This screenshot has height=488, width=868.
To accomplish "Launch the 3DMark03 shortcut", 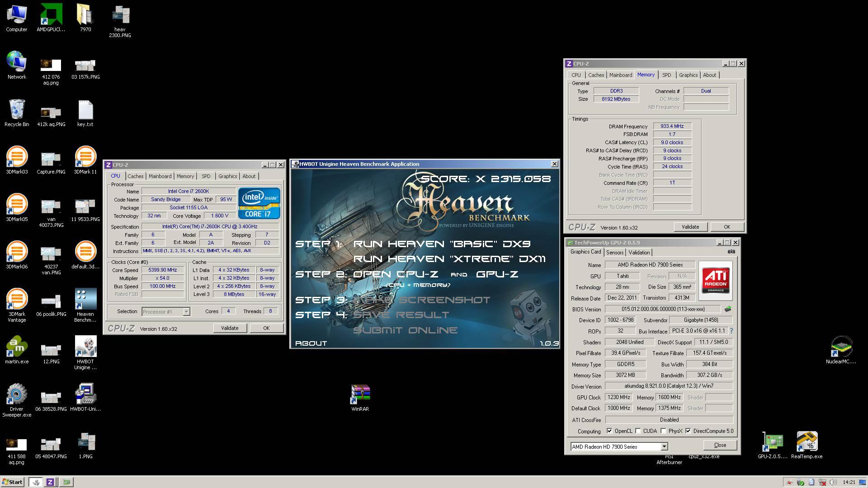I will point(17,160).
